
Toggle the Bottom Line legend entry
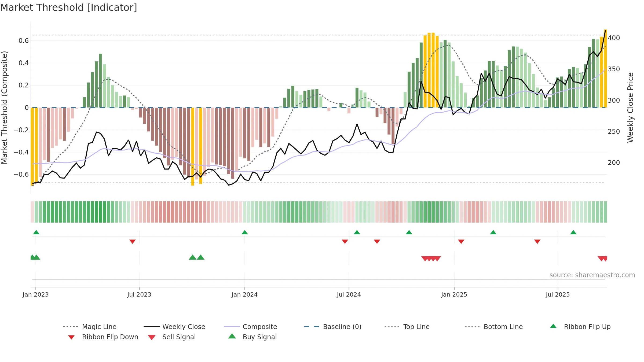click(x=494, y=327)
